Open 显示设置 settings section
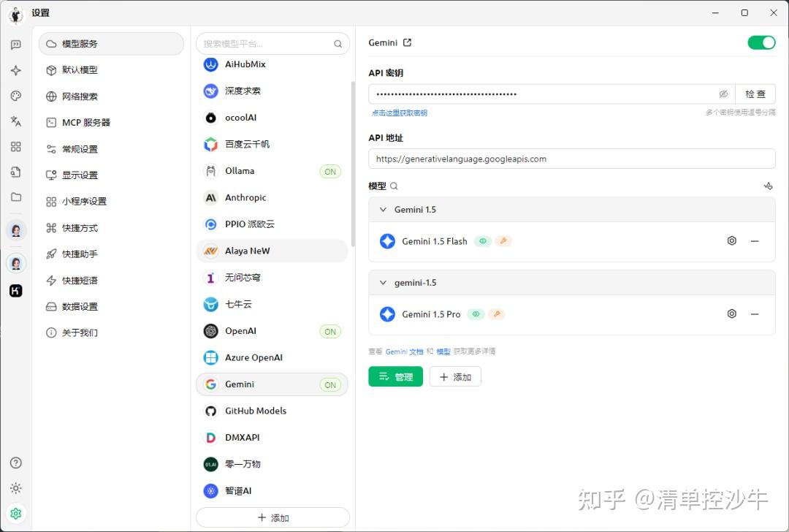This screenshot has height=532, width=789. coord(111,175)
